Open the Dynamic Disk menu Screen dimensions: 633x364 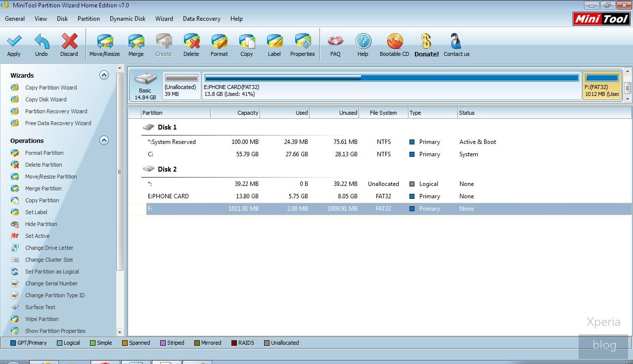tap(128, 19)
